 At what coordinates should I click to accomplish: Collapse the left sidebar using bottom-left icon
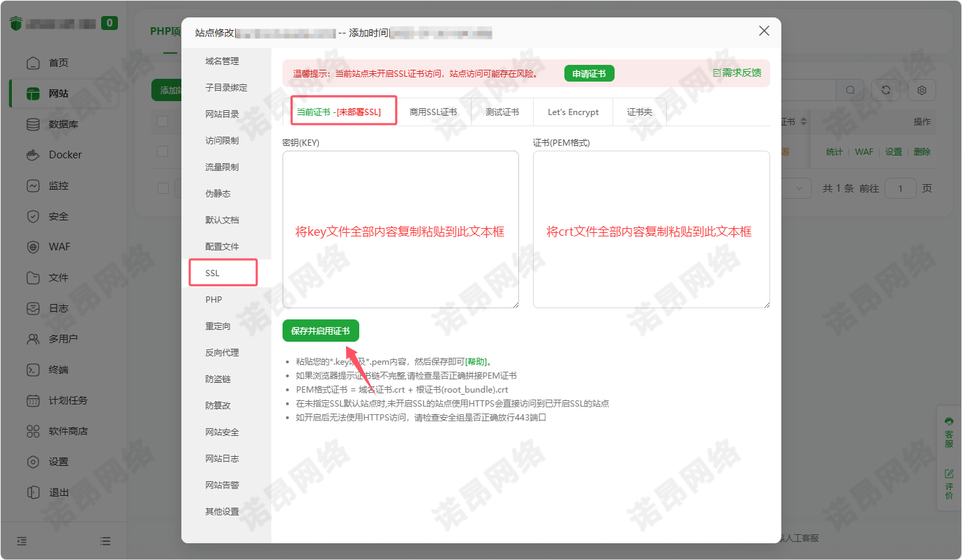[x=22, y=541]
